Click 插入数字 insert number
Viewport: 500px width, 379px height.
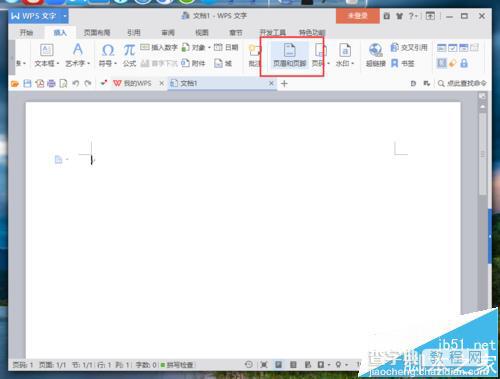[x=159, y=47]
